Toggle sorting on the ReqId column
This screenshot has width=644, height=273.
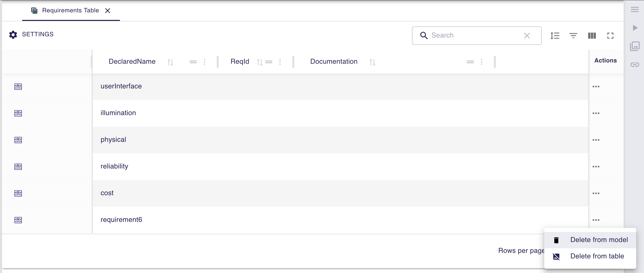tap(260, 62)
